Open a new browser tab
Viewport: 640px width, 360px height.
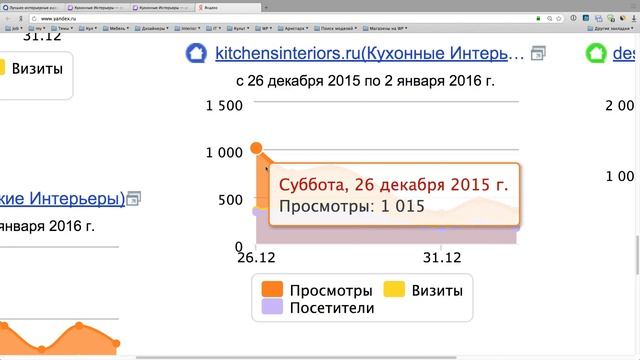(266, 8)
